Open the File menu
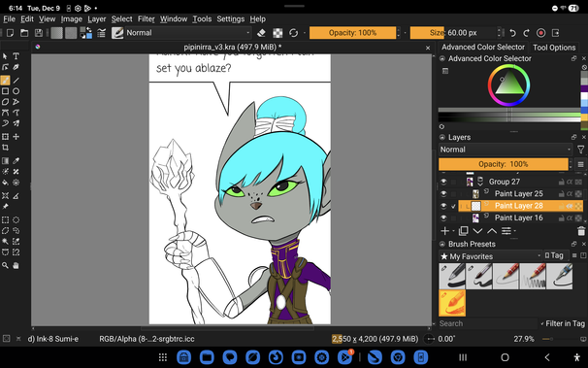The width and height of the screenshot is (588, 368). (x=9, y=19)
